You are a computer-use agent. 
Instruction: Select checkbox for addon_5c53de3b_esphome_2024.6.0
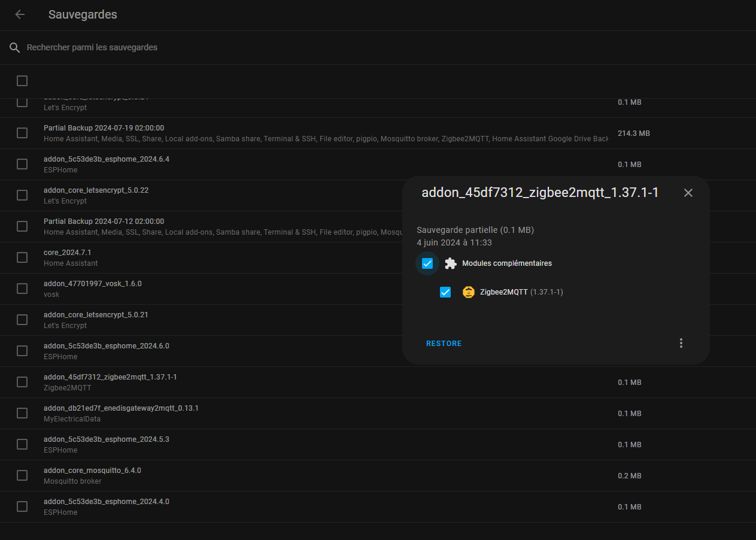22,351
